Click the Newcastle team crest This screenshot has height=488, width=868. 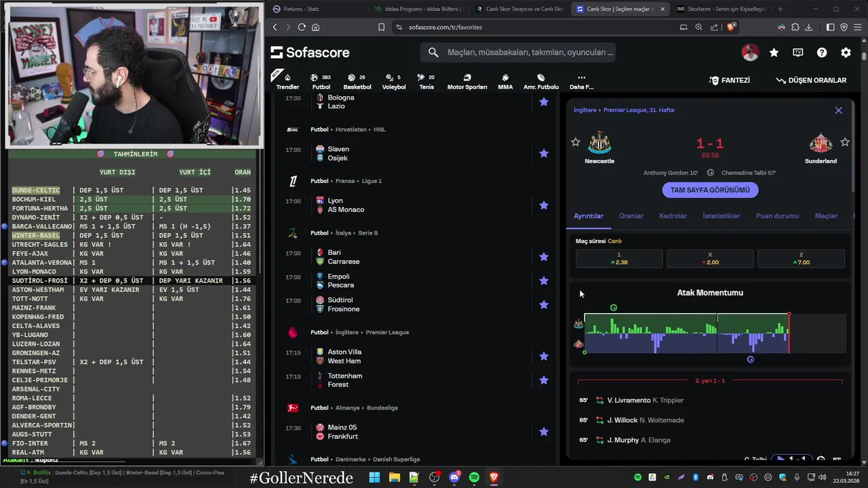[599, 143]
